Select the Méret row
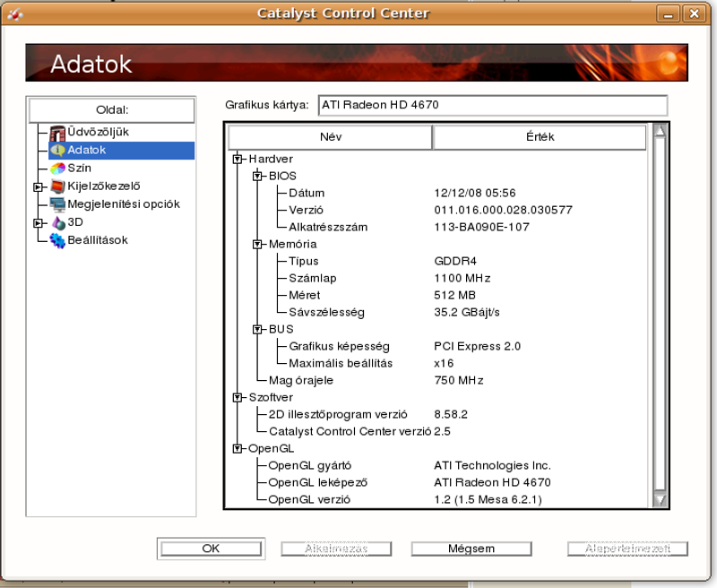 tap(436, 296)
